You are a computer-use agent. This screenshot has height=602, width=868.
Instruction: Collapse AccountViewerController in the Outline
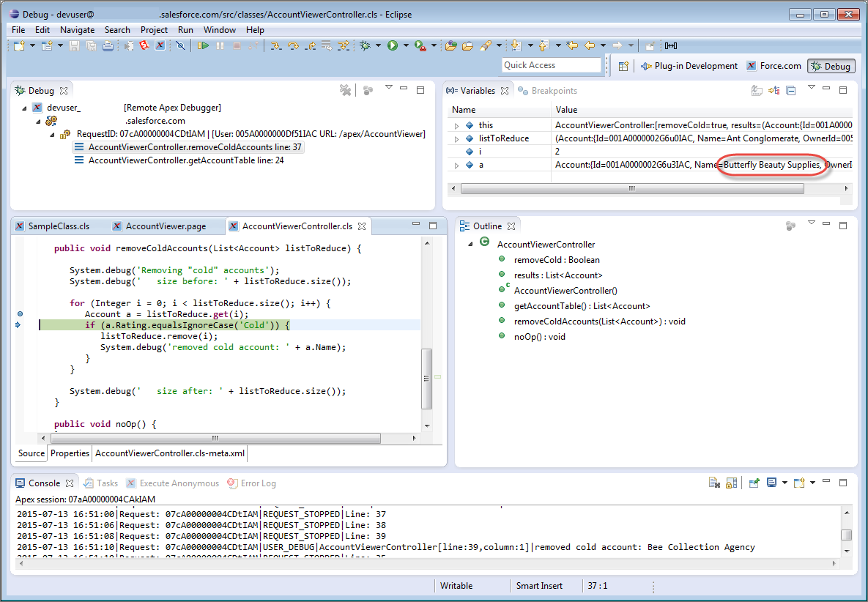coord(470,244)
